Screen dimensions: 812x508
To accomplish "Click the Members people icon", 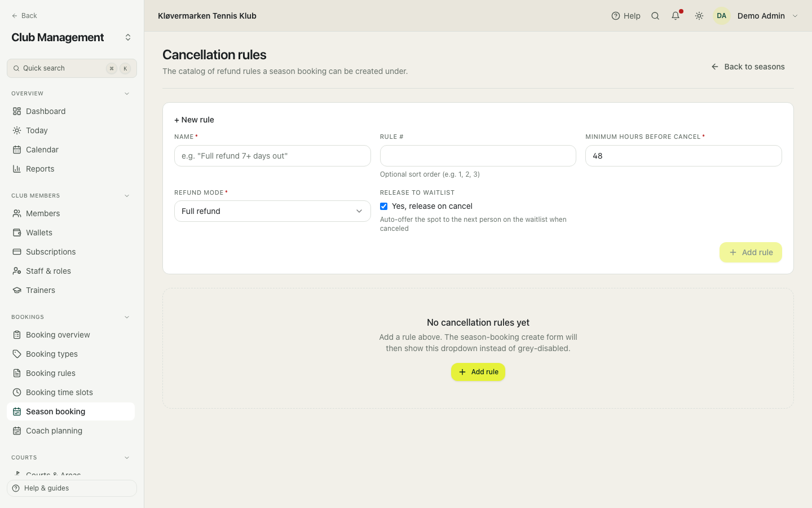I will click(17, 213).
